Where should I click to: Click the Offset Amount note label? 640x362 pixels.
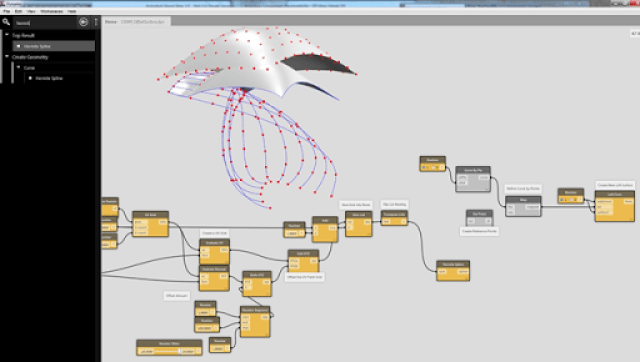tap(176, 296)
